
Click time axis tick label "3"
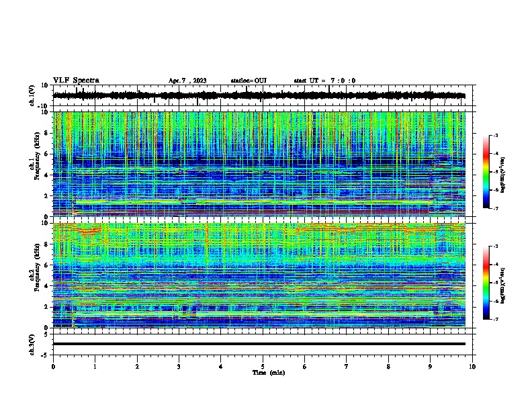pyautogui.click(x=179, y=367)
